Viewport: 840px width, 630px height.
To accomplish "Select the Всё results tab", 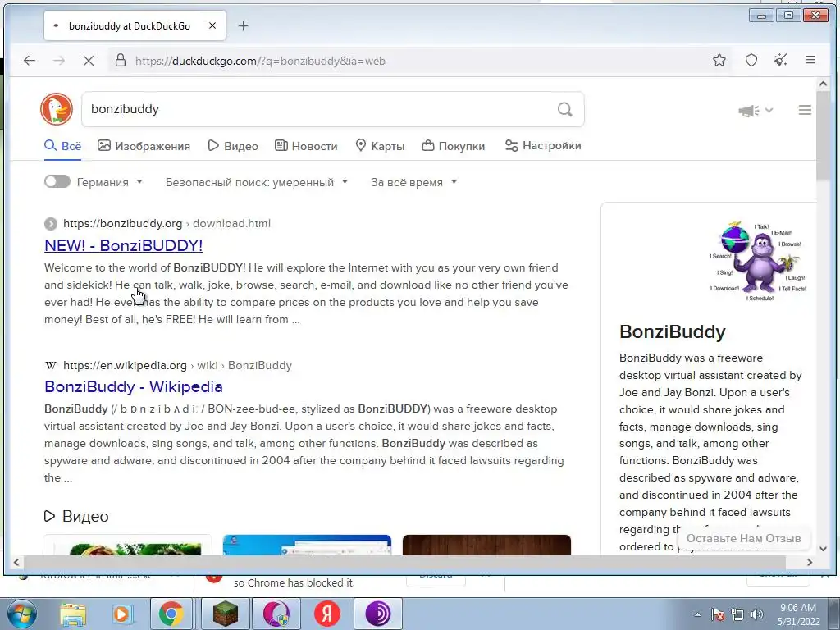I will [62, 146].
